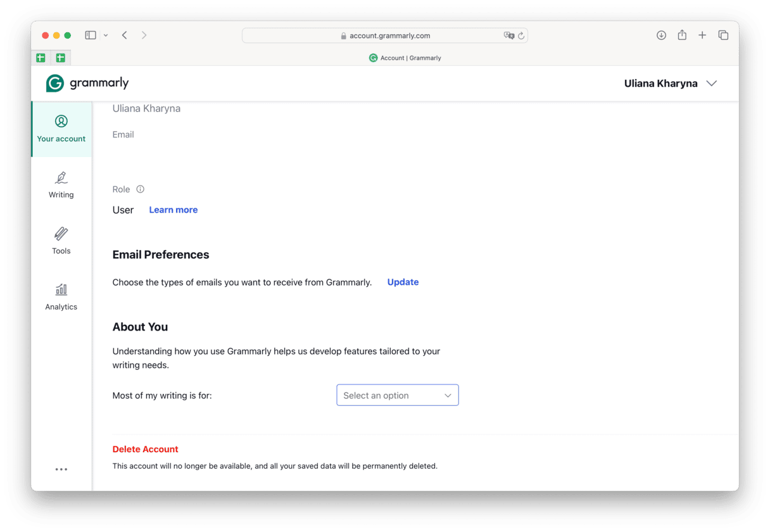
Task: Click the Learn more link
Action: pyautogui.click(x=173, y=210)
